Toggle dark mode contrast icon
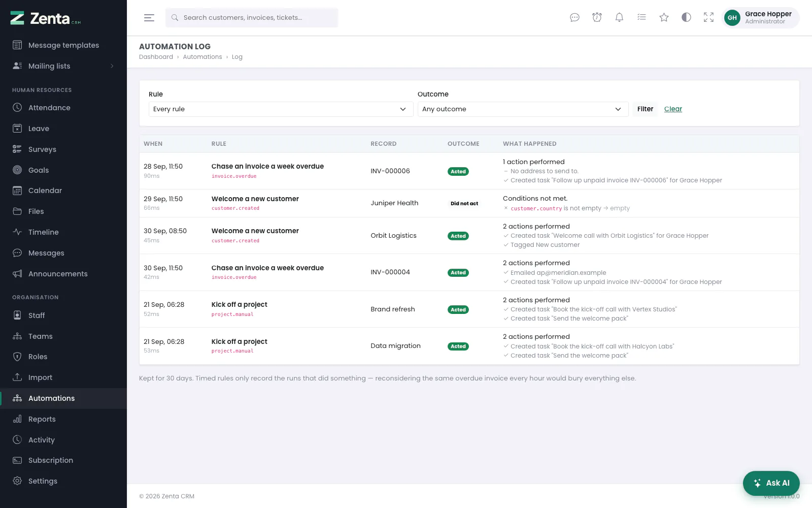This screenshot has width=812, height=508. [x=686, y=18]
